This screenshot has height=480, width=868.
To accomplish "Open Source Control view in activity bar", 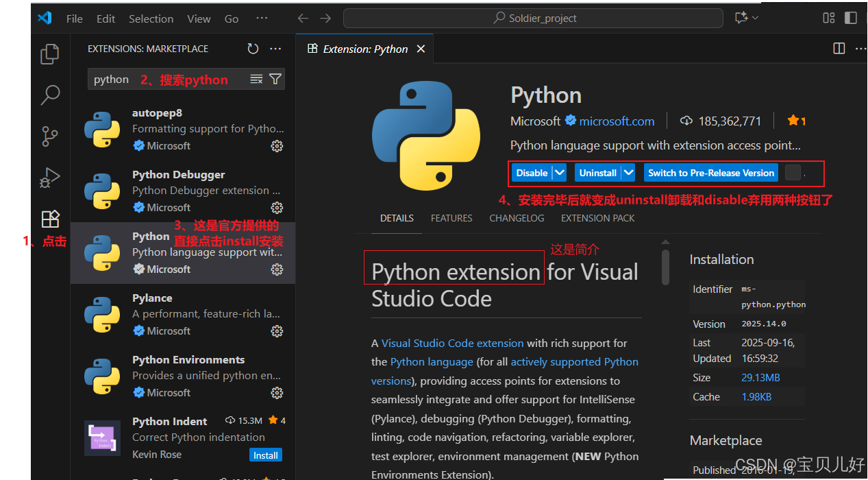I will pyautogui.click(x=50, y=136).
